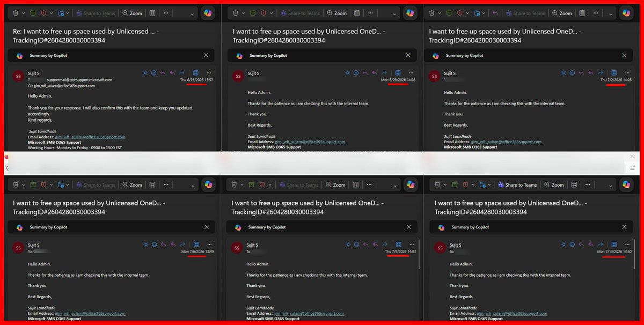The image size is (644, 325).
Task: Open Apps grid icon beside the 6/29/2026 date
Action: tap(398, 72)
